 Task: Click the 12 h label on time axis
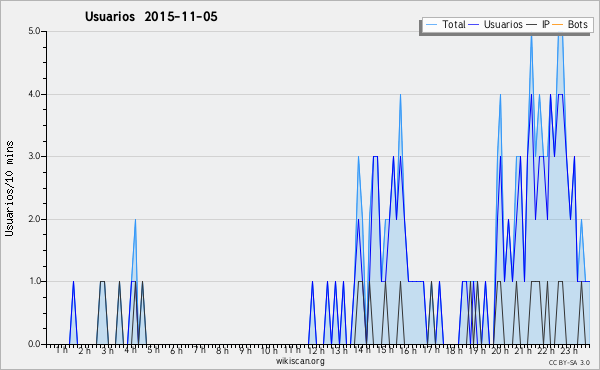click(316, 350)
